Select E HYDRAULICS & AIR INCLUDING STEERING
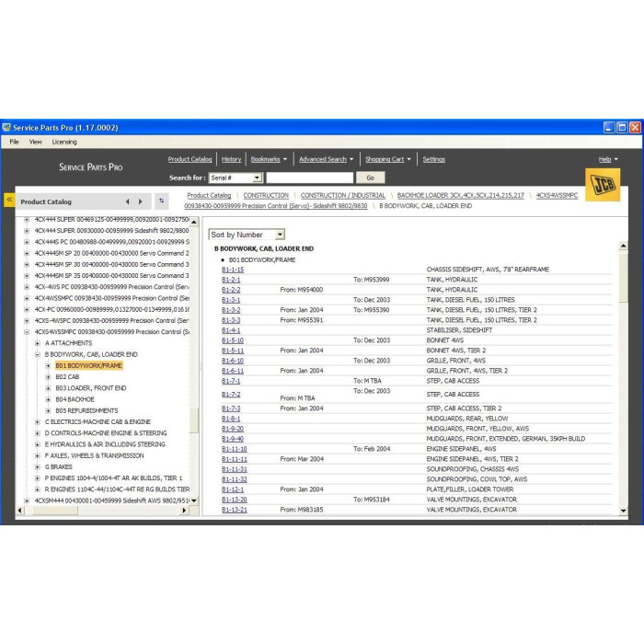This screenshot has width=644, height=644. point(105,444)
